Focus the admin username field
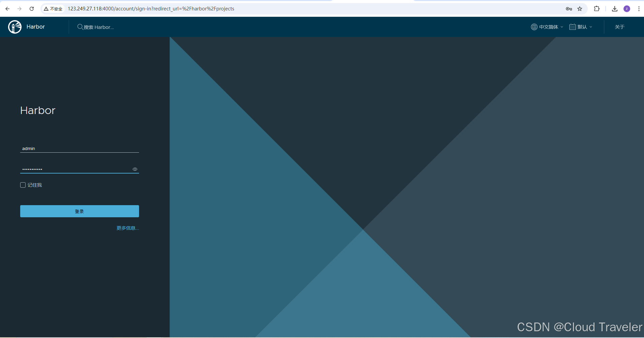This screenshot has width=644, height=338. pos(79,148)
